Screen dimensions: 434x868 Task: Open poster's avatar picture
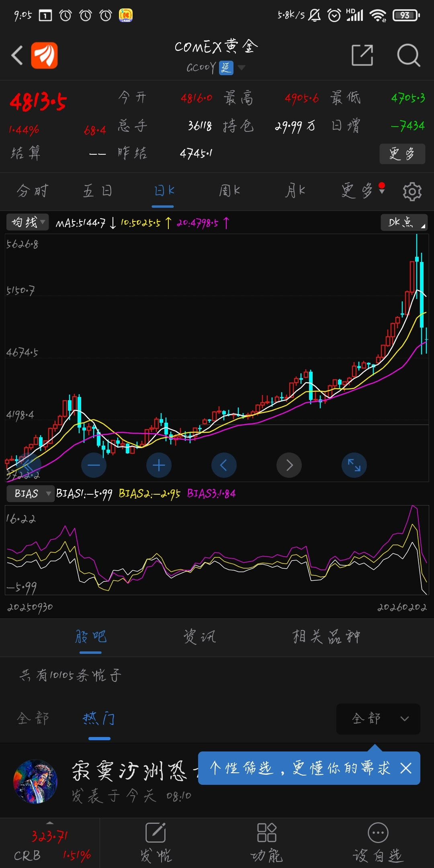[x=35, y=782]
